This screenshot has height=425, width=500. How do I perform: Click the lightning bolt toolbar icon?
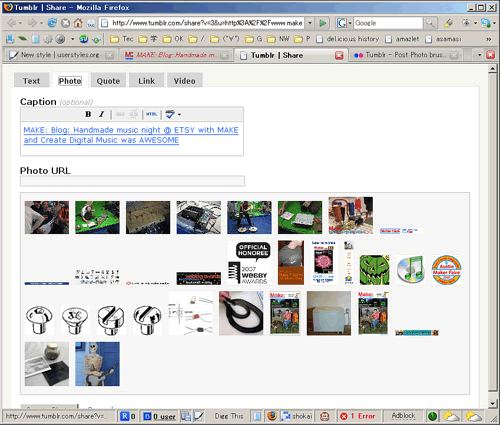pyautogui.click(x=448, y=23)
